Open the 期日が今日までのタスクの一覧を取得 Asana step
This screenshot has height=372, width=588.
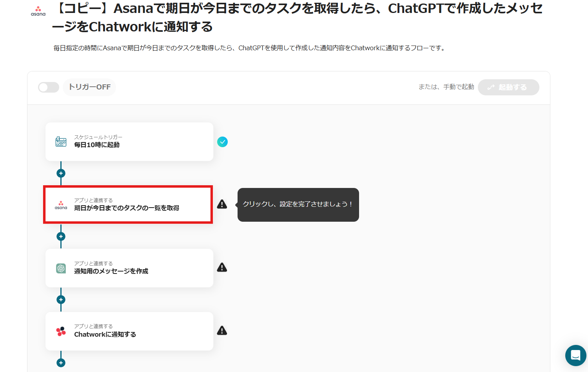(128, 204)
